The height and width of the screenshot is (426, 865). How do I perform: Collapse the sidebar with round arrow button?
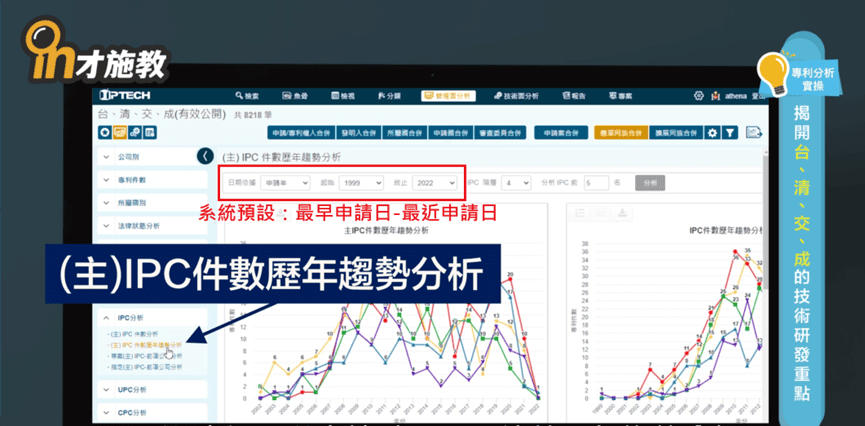[x=205, y=156]
